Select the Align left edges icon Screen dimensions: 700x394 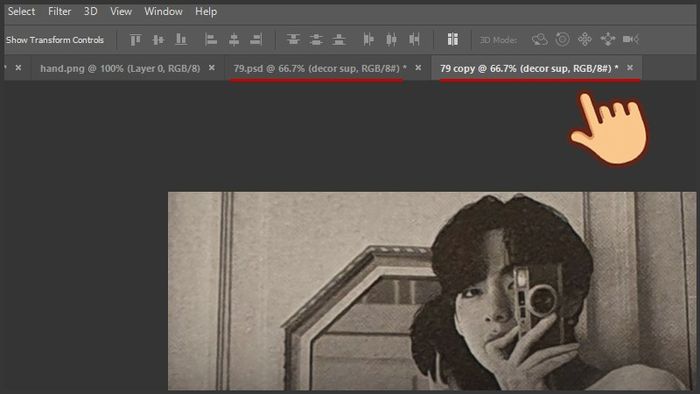(x=211, y=40)
